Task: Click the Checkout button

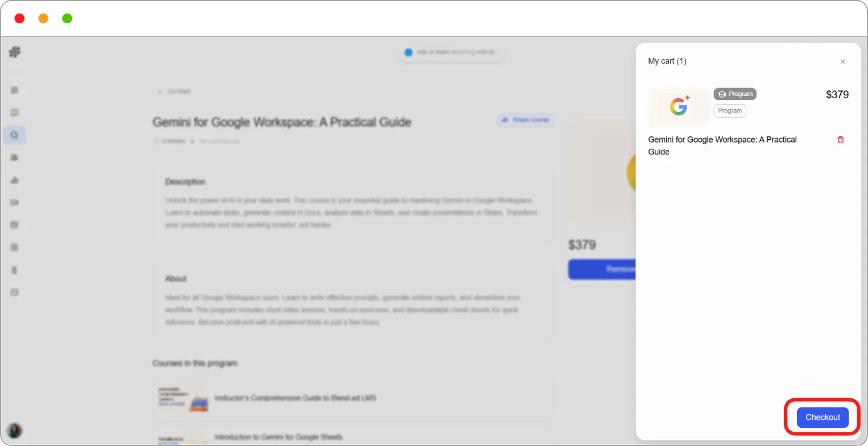Action: point(823,418)
